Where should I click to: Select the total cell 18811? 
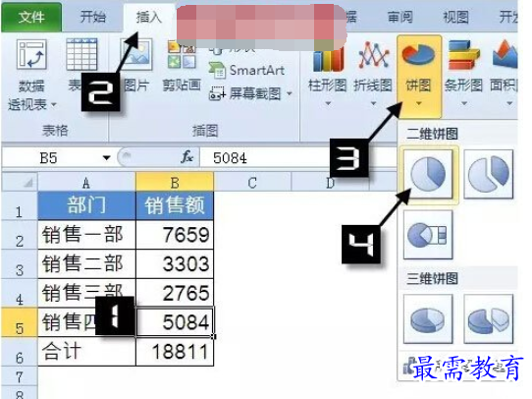point(175,352)
